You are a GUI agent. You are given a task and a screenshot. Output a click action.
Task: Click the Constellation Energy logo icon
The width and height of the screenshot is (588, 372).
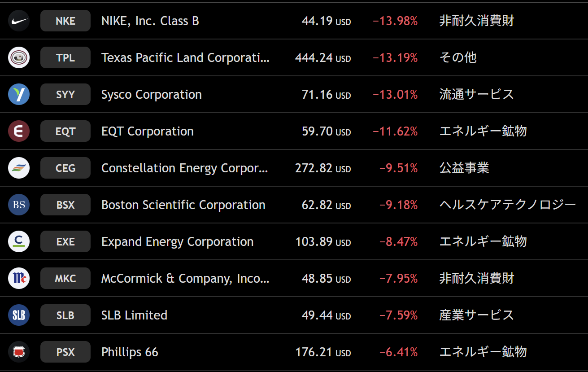point(19,168)
